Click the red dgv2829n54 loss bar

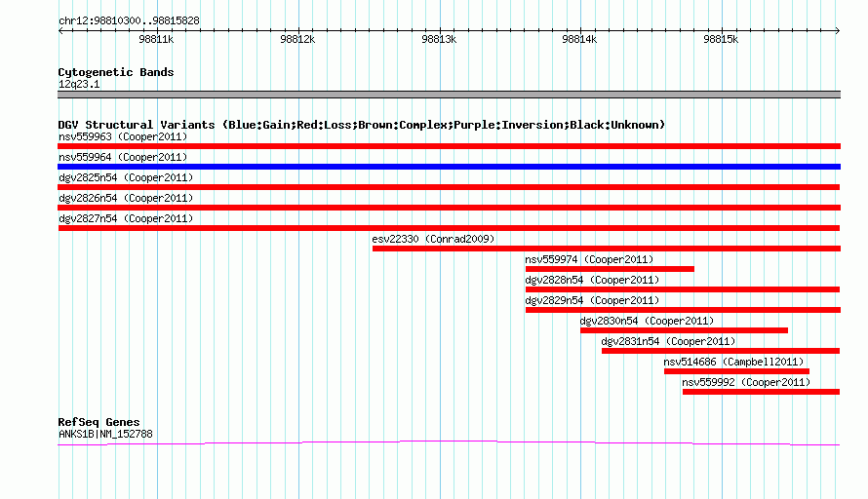(x=683, y=310)
